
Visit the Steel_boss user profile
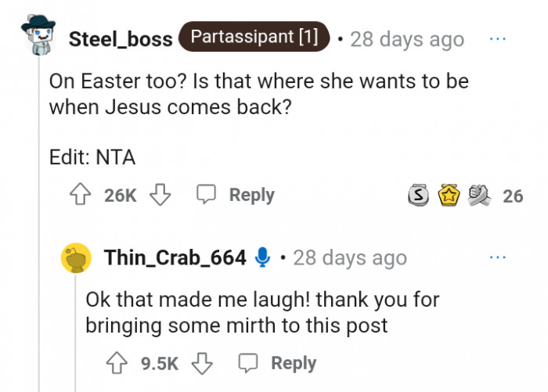(121, 39)
